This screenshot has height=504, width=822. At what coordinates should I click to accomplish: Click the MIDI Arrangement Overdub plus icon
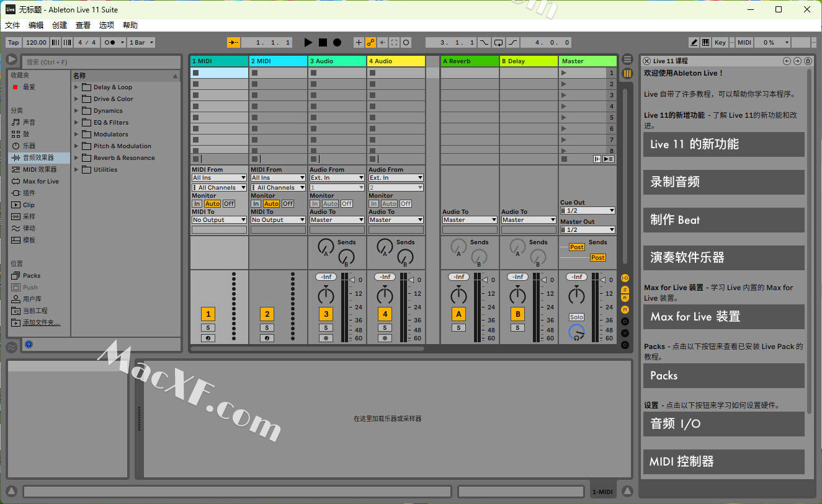(x=359, y=42)
